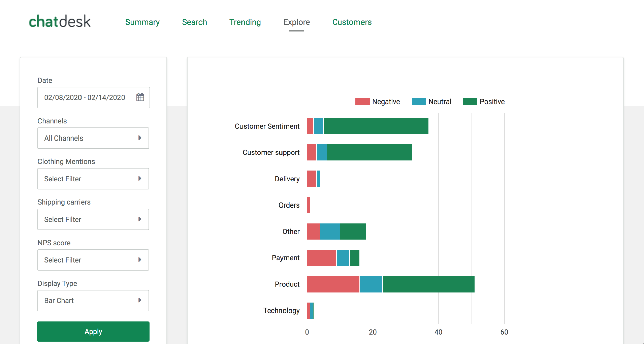The width and height of the screenshot is (644, 344).
Task: Open Shipping carriers filter dropdown
Action: [93, 219]
